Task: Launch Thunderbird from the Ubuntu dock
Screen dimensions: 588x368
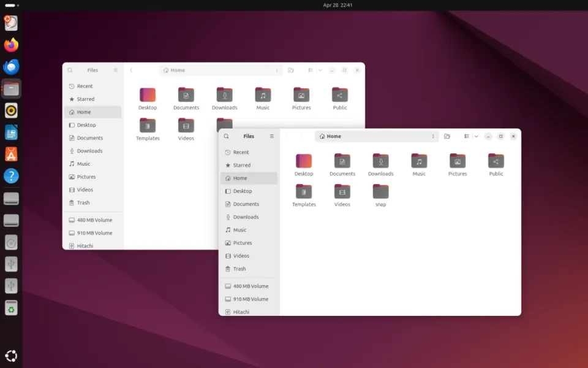Action: 11,67
